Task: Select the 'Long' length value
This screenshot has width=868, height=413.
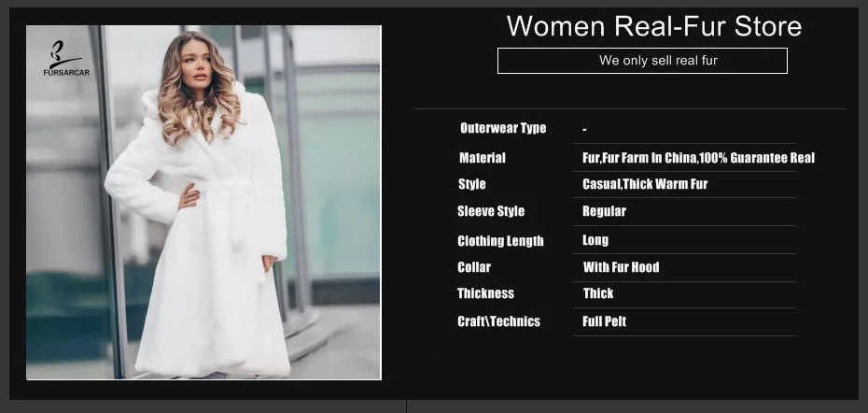Action: point(595,240)
